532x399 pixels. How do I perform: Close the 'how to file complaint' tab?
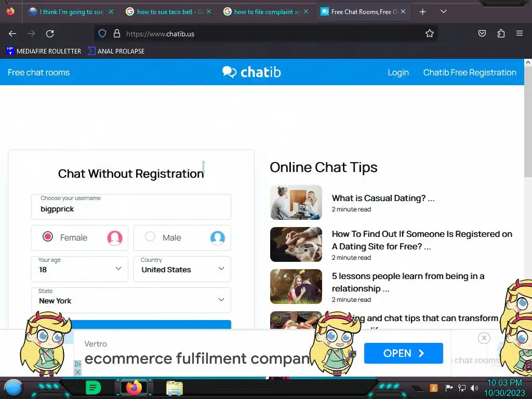306,11
